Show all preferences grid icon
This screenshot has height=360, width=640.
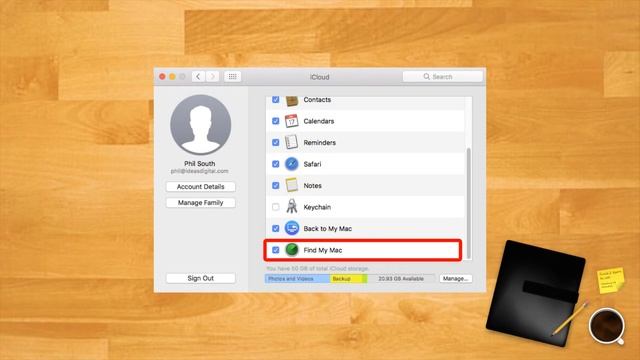(232, 76)
